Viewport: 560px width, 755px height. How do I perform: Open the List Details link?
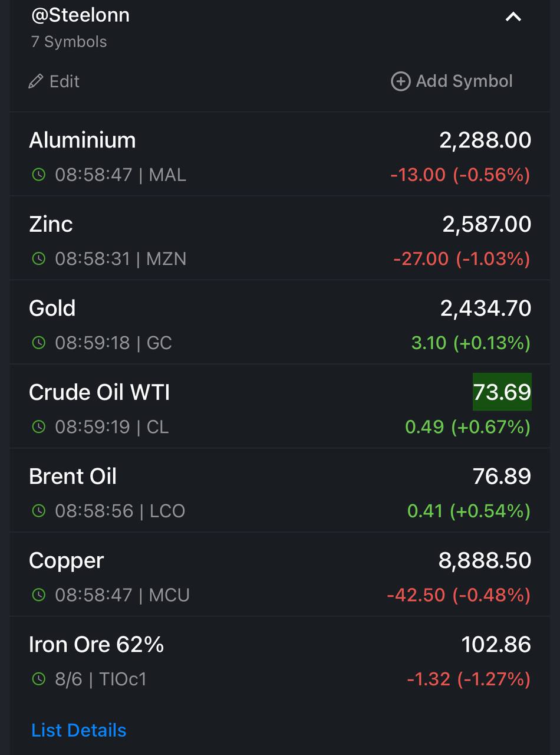[79, 730]
